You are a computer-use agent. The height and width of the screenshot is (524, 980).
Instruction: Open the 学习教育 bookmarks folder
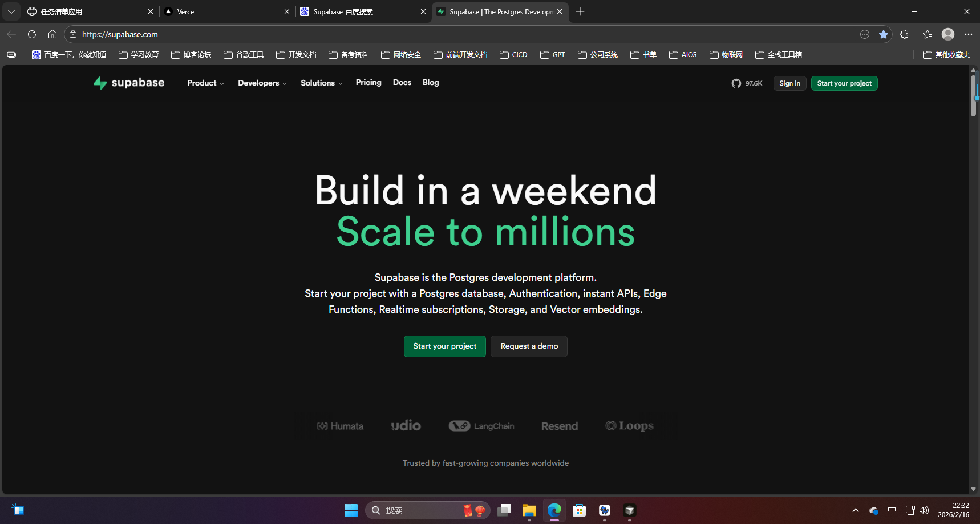(139, 55)
